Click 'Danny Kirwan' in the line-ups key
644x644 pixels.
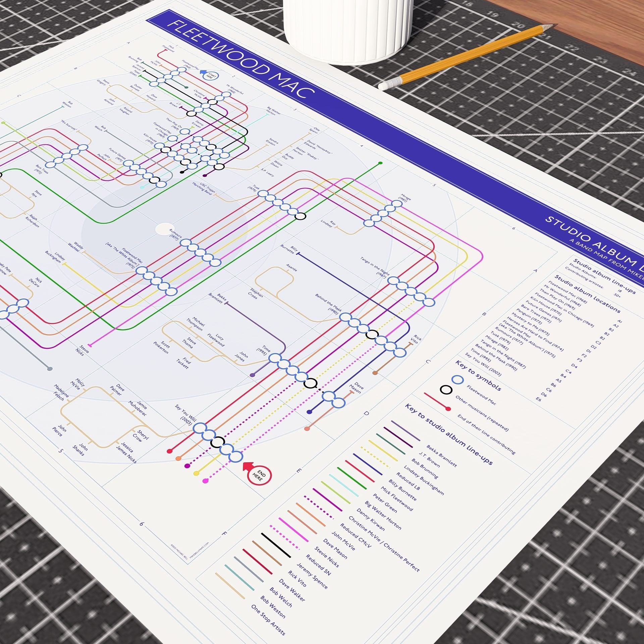370,520
